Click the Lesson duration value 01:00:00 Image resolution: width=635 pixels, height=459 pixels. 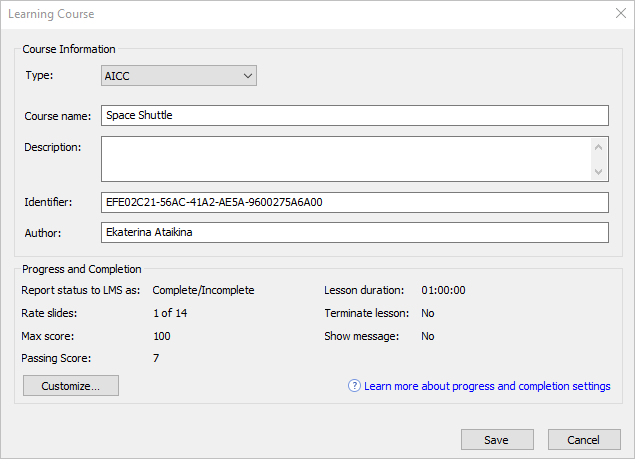point(443,290)
